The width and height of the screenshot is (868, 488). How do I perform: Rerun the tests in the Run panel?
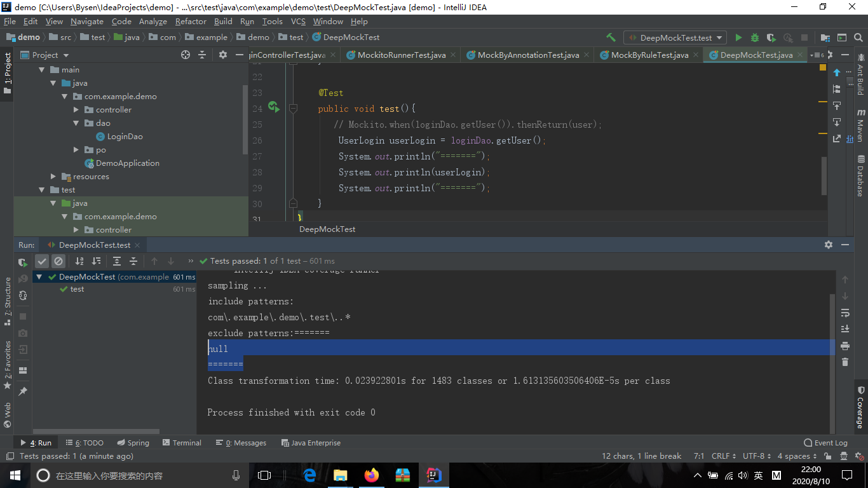tap(22, 261)
